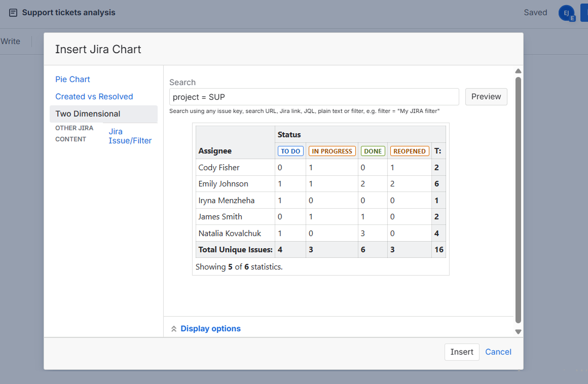
Task: Click the Cancel link
Action: click(x=498, y=352)
